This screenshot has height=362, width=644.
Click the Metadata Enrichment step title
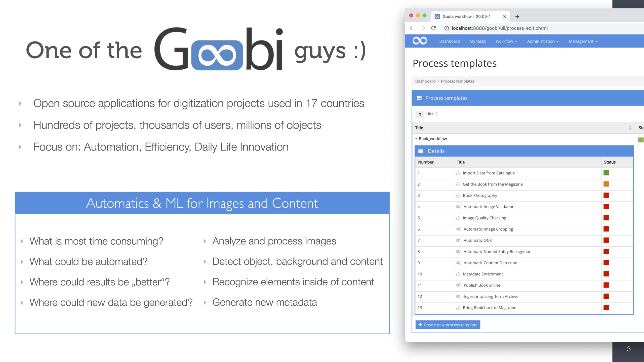[483, 274]
